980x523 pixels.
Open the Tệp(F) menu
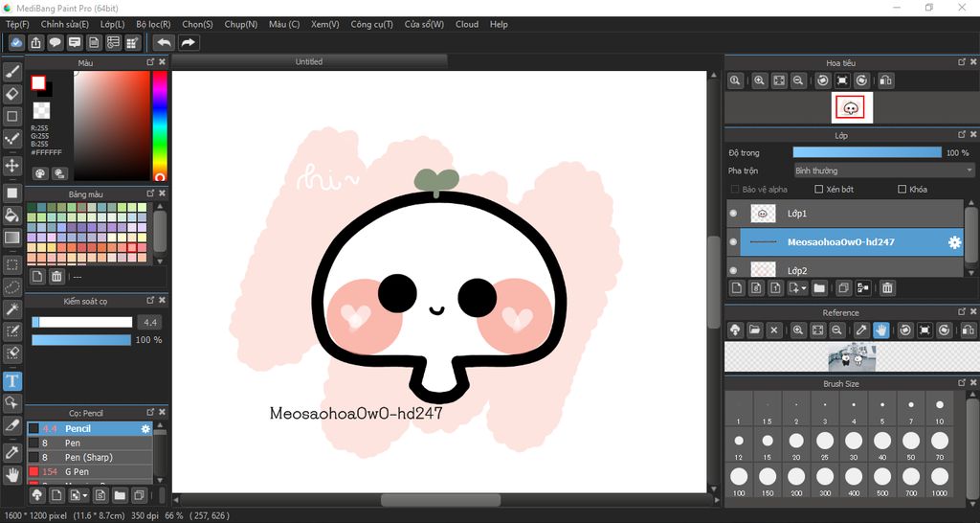click(x=17, y=24)
